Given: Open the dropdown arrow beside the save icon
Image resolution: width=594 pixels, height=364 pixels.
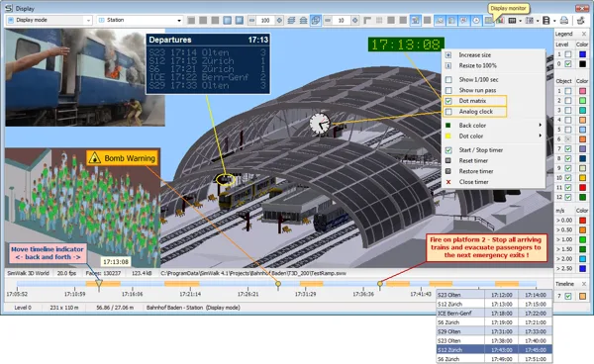Looking at the screenshot, I should click(x=554, y=21).
